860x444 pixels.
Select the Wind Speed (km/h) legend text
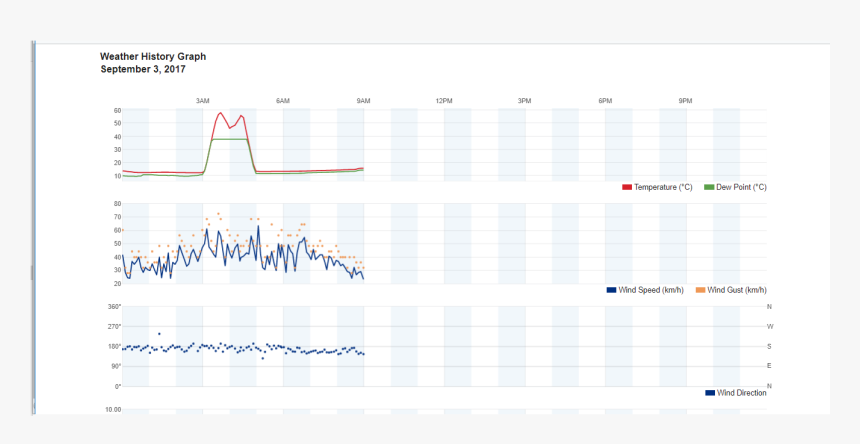click(651, 290)
